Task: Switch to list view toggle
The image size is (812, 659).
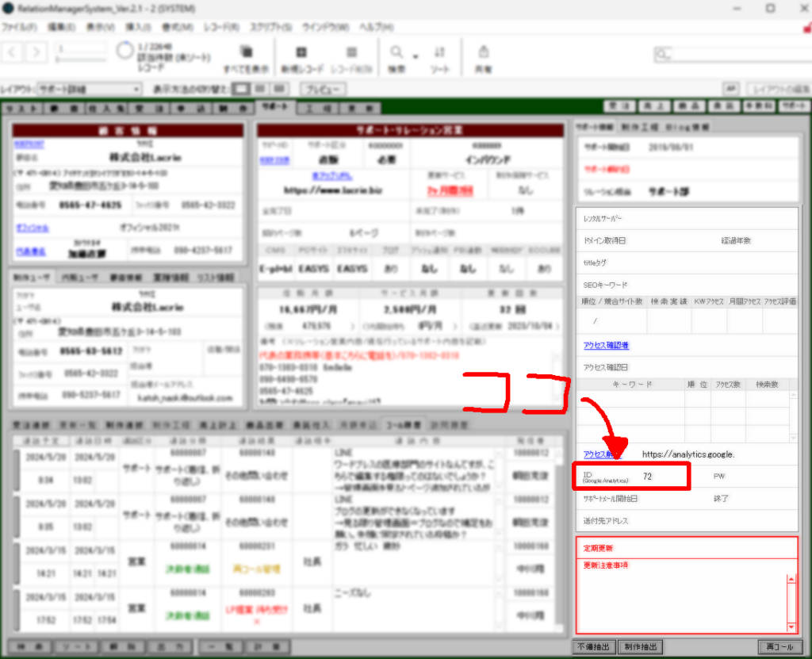Action: tap(260, 89)
